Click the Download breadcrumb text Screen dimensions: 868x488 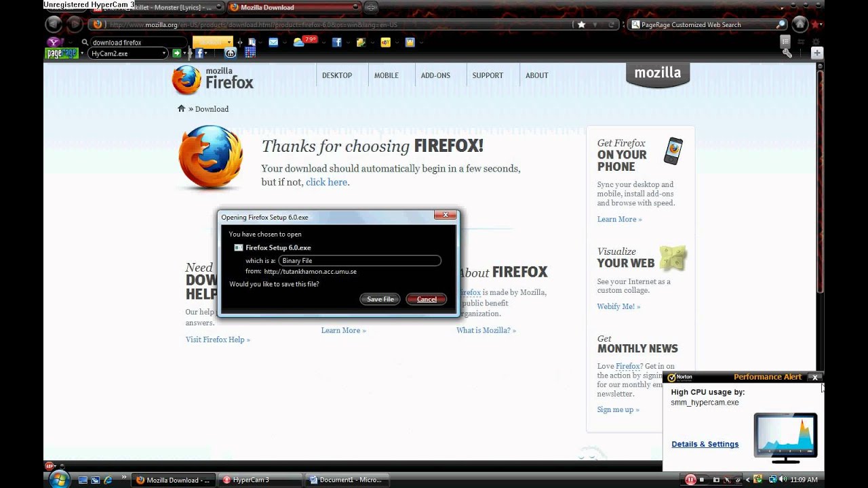[x=212, y=108]
